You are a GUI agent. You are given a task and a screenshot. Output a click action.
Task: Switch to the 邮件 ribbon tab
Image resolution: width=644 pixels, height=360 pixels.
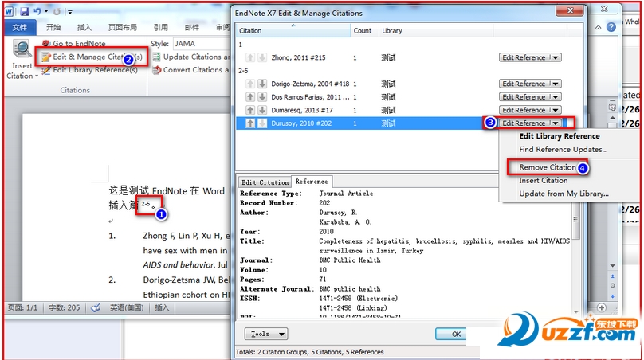pos(191,28)
